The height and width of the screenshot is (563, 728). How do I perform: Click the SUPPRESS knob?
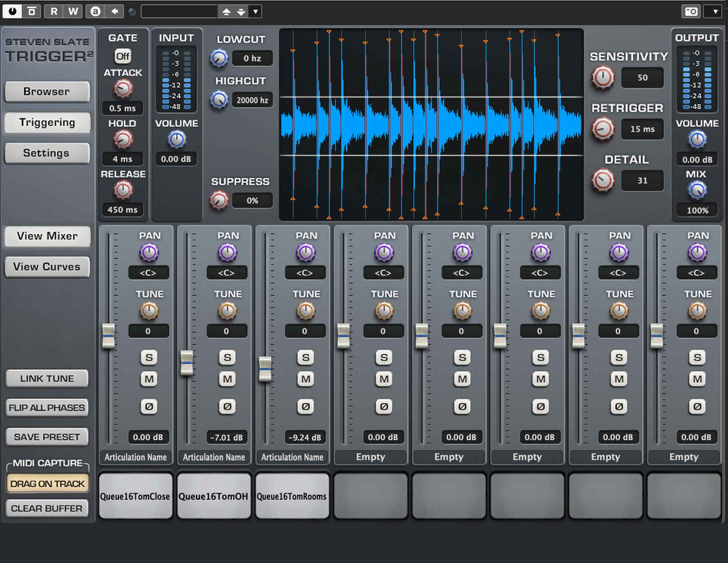pyautogui.click(x=219, y=200)
